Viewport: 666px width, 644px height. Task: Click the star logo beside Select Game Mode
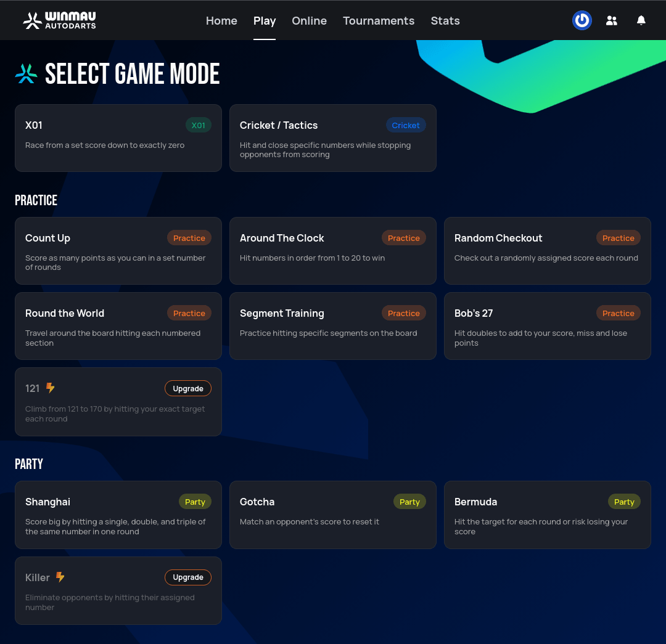pos(26,73)
